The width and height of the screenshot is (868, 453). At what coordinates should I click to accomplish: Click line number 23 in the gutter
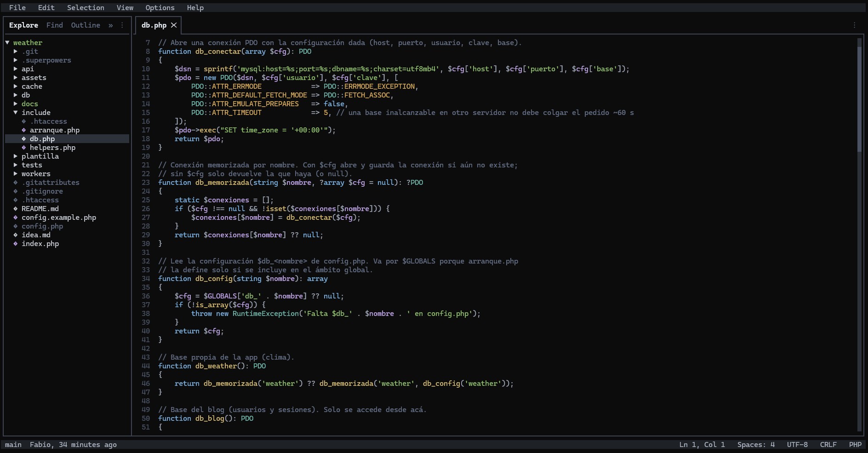pyautogui.click(x=146, y=183)
